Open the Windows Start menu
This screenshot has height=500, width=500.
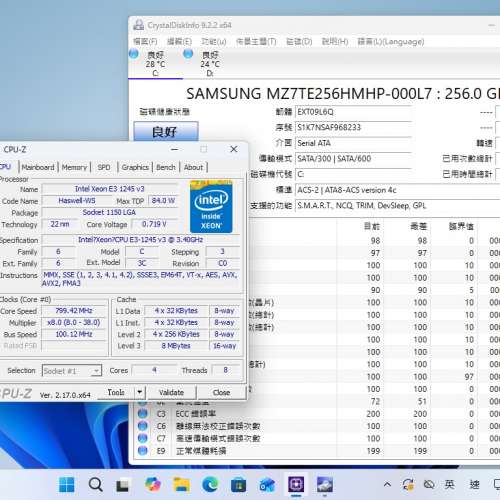[x=67, y=484]
